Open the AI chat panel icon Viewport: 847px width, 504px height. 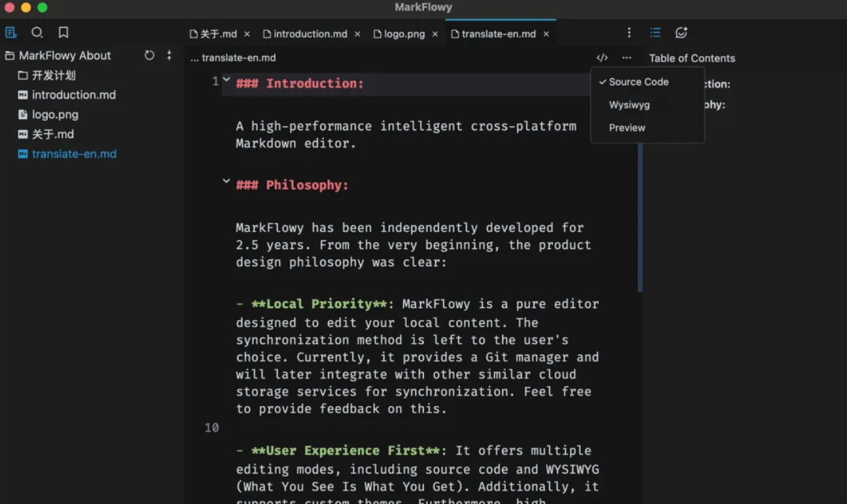click(x=681, y=33)
